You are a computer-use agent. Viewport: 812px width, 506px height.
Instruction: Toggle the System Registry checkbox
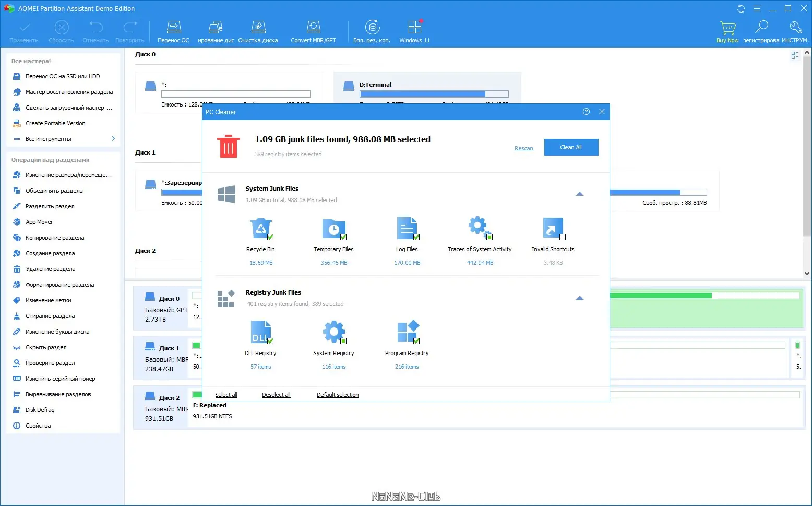[x=343, y=341]
